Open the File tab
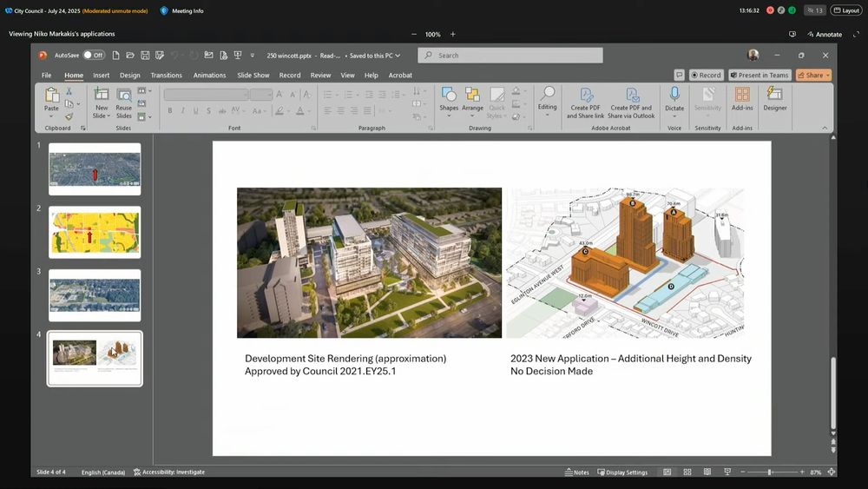 [x=47, y=76]
